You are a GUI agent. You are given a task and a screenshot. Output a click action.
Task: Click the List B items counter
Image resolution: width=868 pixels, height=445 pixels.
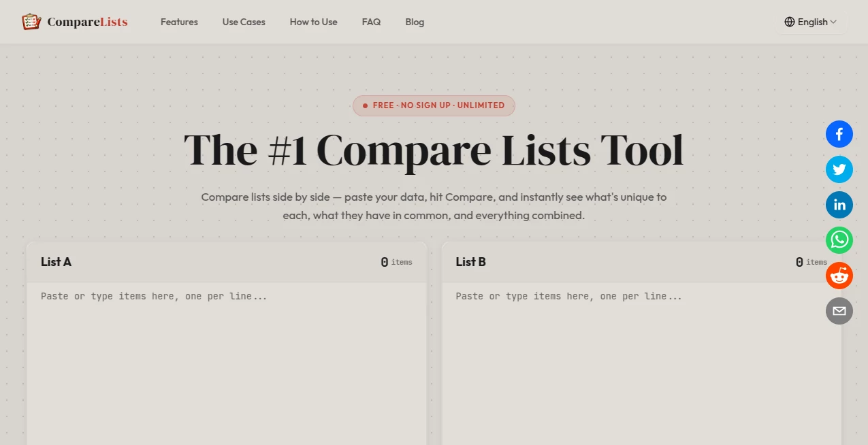click(811, 262)
